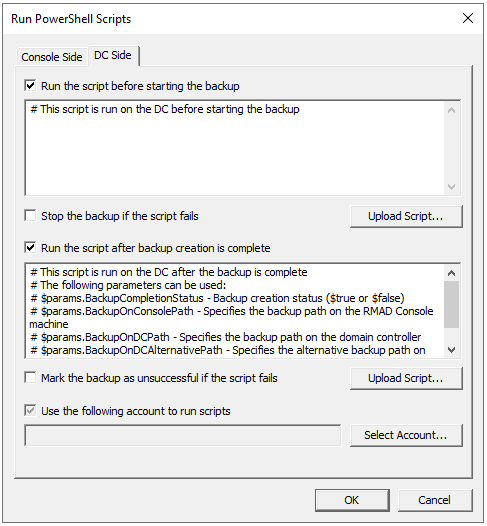The height and width of the screenshot is (526, 487).
Task: Close the Run PowerShell Scripts window
Action: (x=468, y=18)
